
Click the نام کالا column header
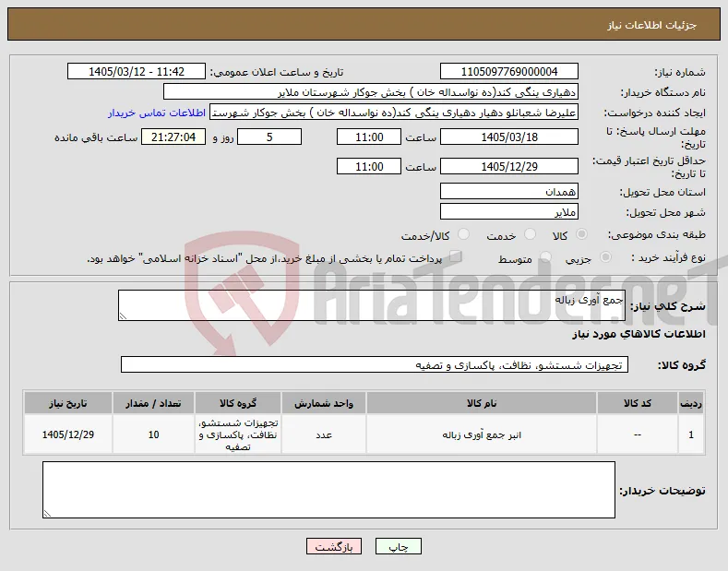(x=482, y=403)
